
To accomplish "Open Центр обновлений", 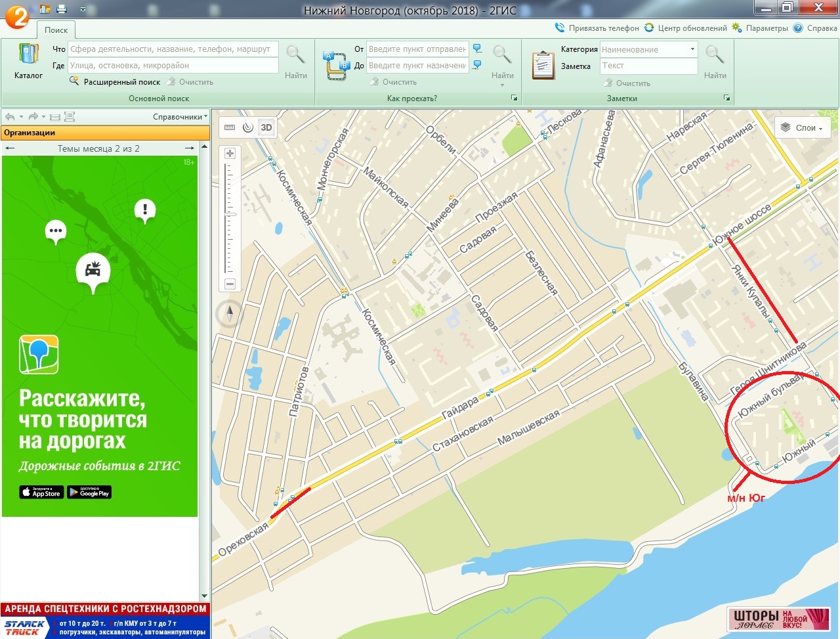I will (686, 28).
